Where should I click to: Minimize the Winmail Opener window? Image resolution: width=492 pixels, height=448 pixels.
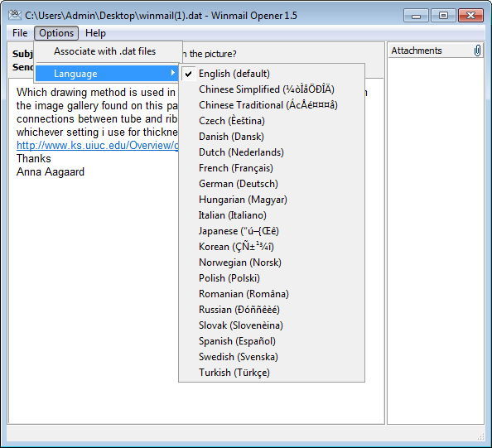tap(416, 16)
